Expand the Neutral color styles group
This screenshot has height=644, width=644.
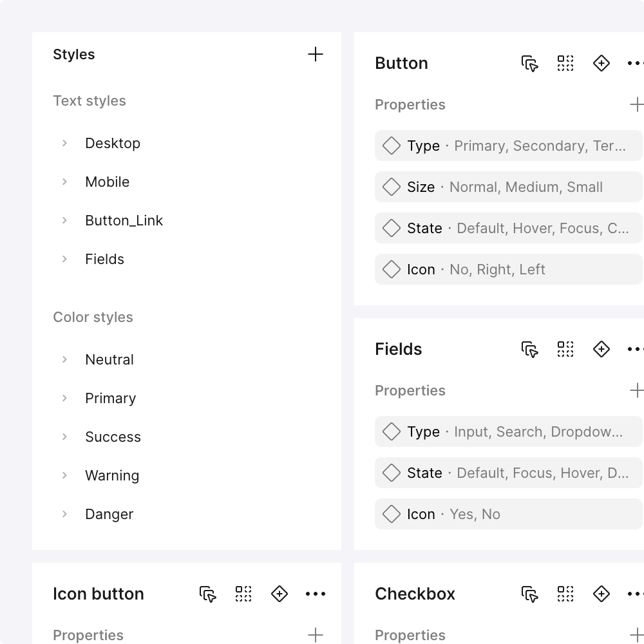point(64,359)
